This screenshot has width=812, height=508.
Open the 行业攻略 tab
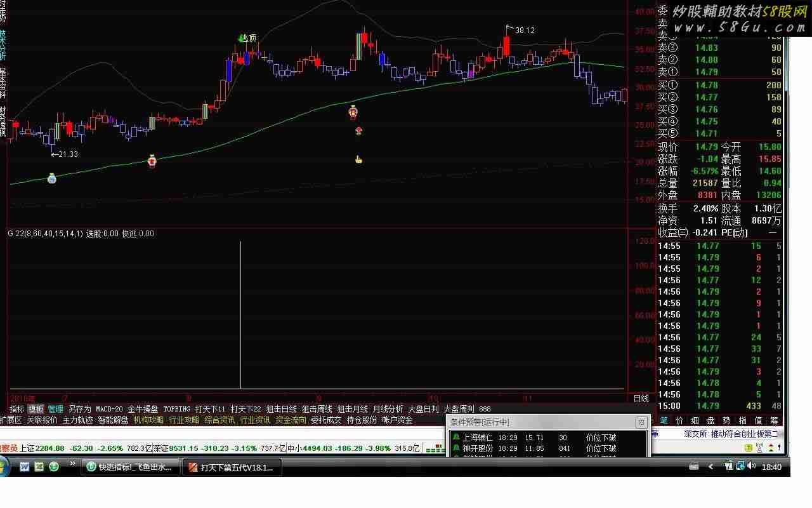184,420
